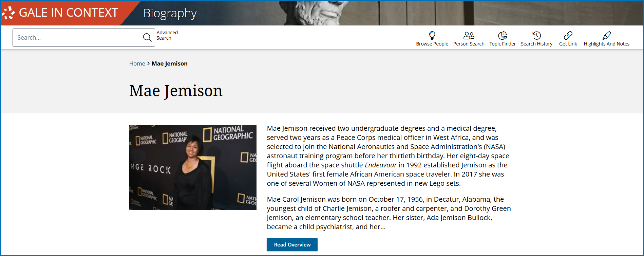The width and height of the screenshot is (644, 256).
Task: Open Highlights And Notes
Action: [x=606, y=39]
